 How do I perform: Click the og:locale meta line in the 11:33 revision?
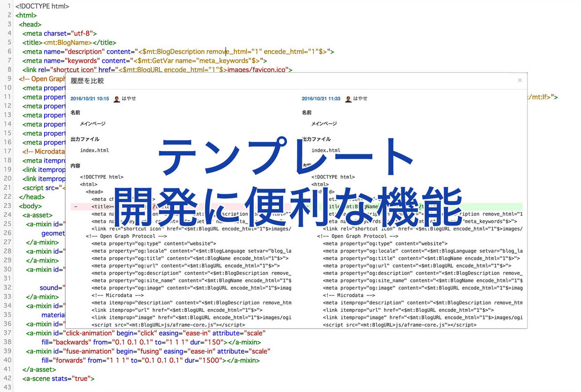click(423, 251)
